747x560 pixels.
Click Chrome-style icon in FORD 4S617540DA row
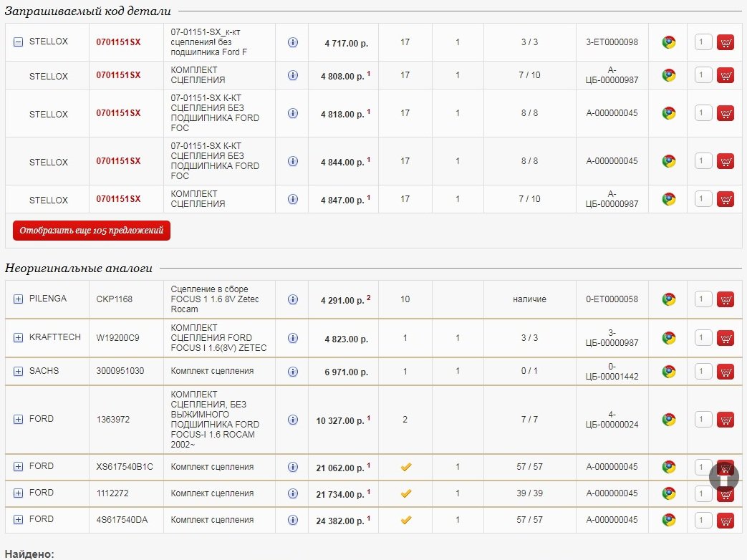coord(669,520)
